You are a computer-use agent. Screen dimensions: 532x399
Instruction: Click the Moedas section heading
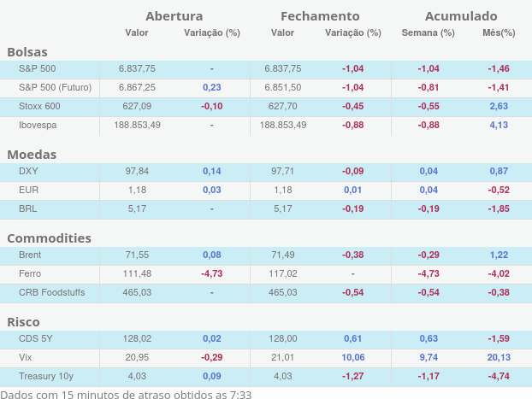[x=32, y=155]
